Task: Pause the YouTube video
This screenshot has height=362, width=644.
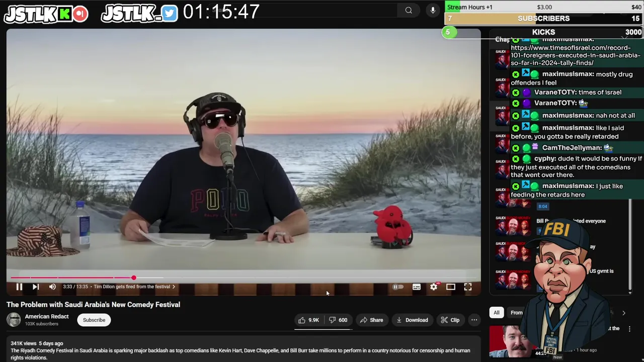Action: 19,287
